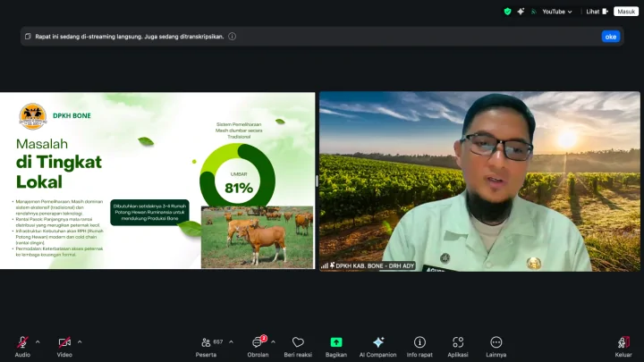Screen dimensions: 644x362
Task: Open the Obrolan chat panel
Action: pos(258,342)
